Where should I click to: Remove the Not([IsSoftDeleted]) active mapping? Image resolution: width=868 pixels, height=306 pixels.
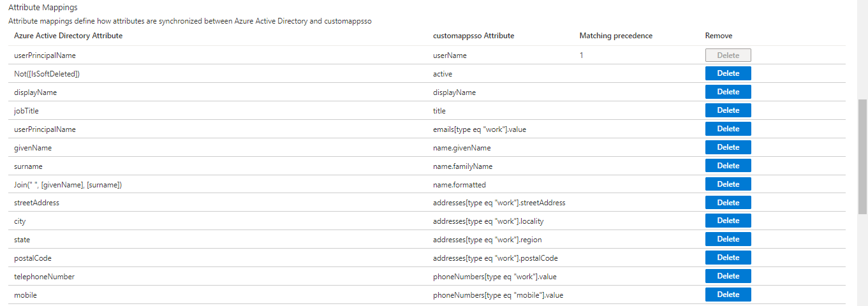[x=728, y=73]
